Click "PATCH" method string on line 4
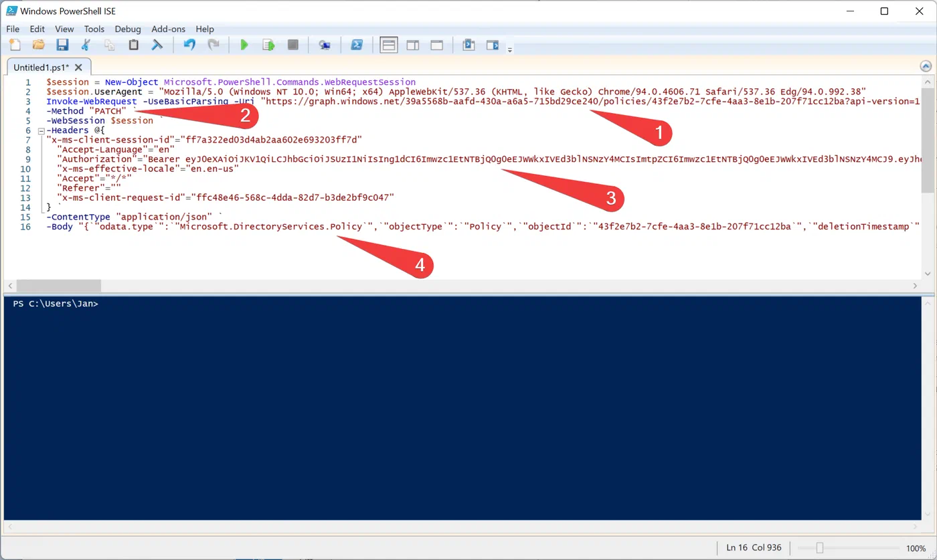This screenshot has height=560, width=937. 108,110
